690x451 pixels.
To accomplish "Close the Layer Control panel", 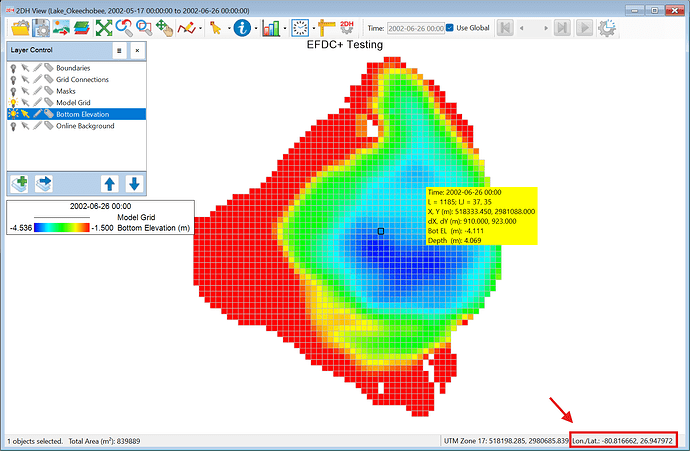I will point(137,51).
